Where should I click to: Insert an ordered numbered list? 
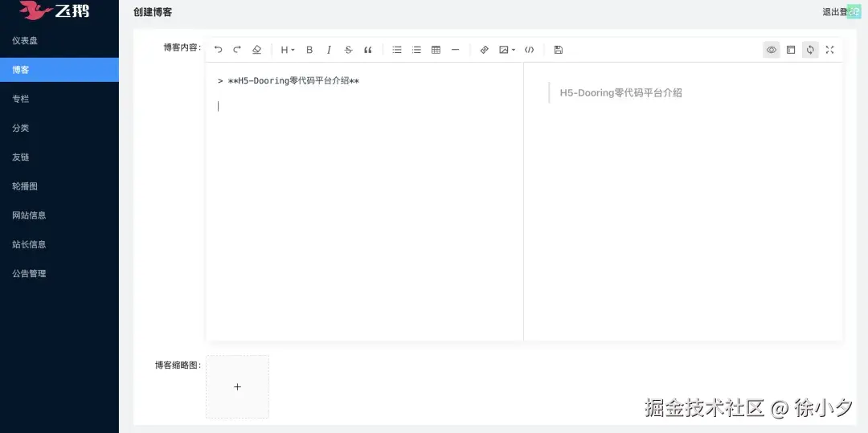416,50
